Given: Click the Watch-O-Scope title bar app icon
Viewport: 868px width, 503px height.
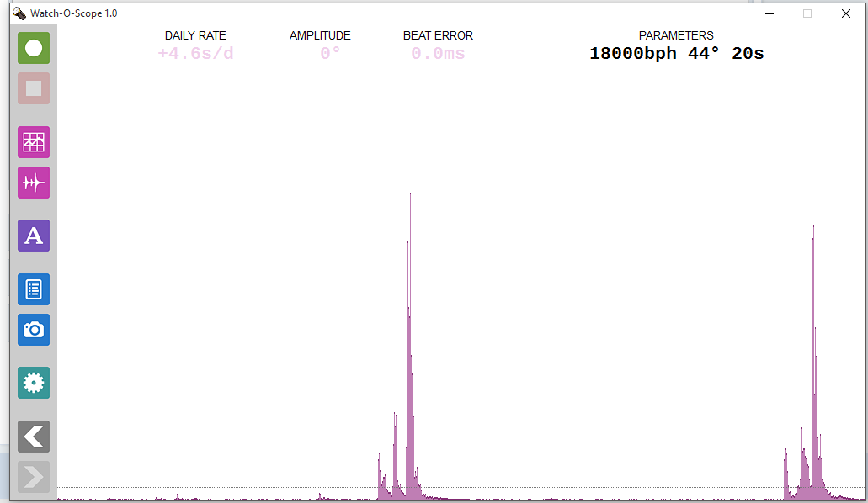Looking at the screenshot, I should tap(19, 13).
